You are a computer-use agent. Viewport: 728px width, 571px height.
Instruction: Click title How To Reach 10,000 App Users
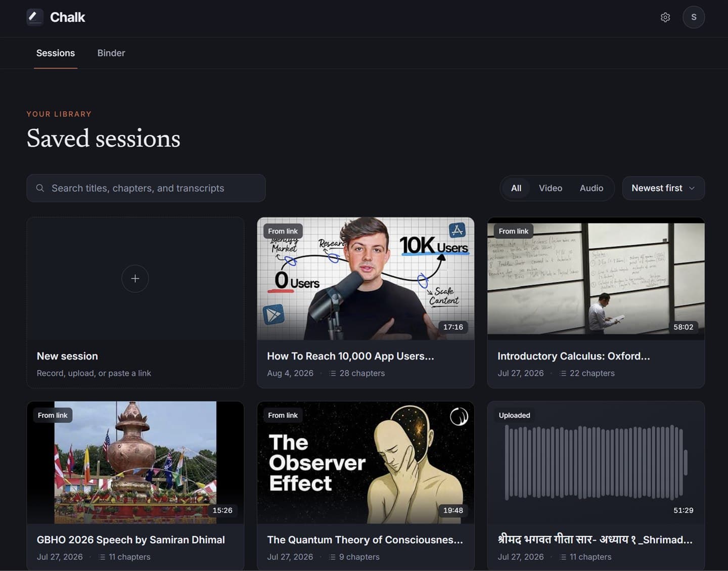click(350, 356)
